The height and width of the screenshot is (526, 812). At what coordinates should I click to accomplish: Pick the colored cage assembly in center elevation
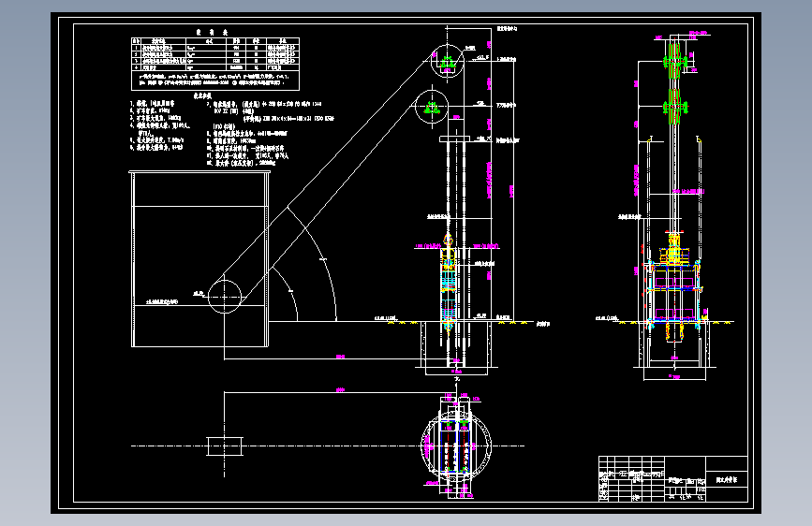point(449,282)
